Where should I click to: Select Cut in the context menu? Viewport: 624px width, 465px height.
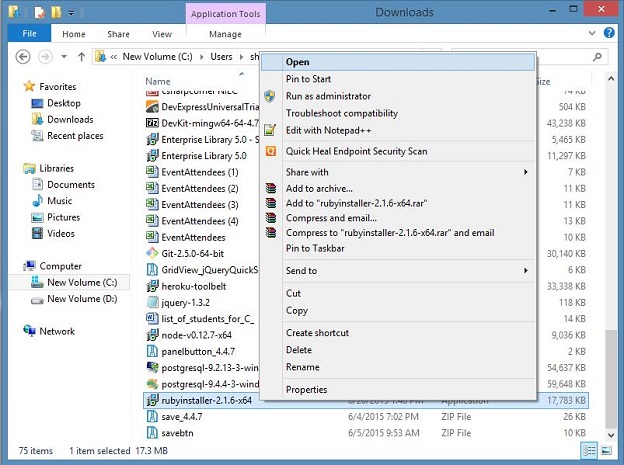point(293,293)
